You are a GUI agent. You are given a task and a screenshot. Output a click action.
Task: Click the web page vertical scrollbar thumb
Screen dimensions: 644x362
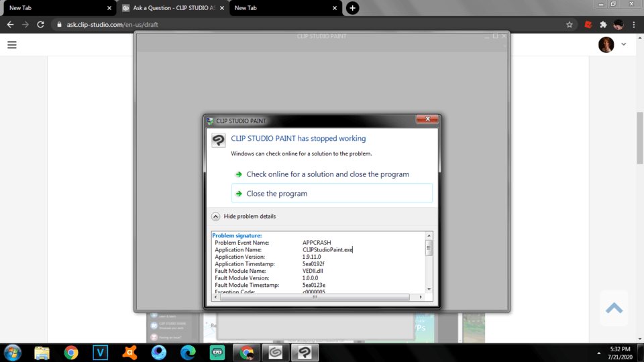(x=640, y=137)
